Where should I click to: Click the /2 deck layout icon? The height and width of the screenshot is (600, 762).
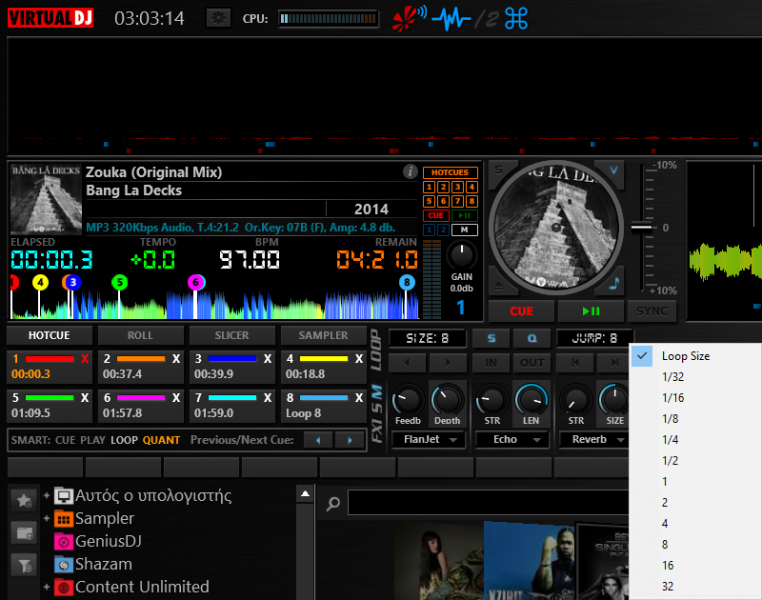pyautogui.click(x=486, y=20)
